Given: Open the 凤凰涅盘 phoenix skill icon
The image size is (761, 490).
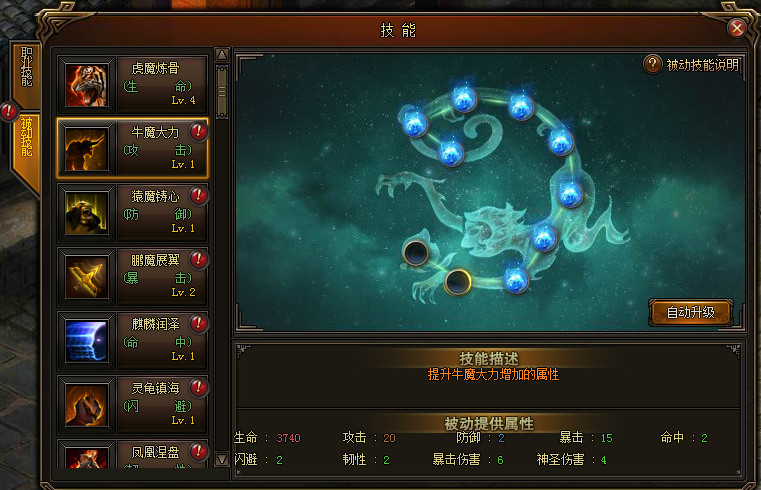Looking at the screenshot, I should (86, 457).
